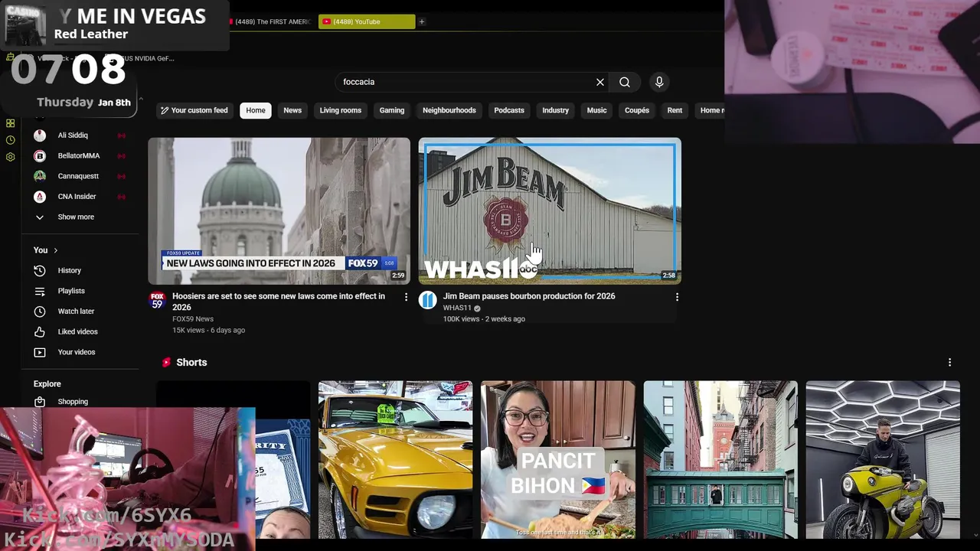Click the Shorts logo icon
Screen dimensions: 980x551
click(166, 363)
